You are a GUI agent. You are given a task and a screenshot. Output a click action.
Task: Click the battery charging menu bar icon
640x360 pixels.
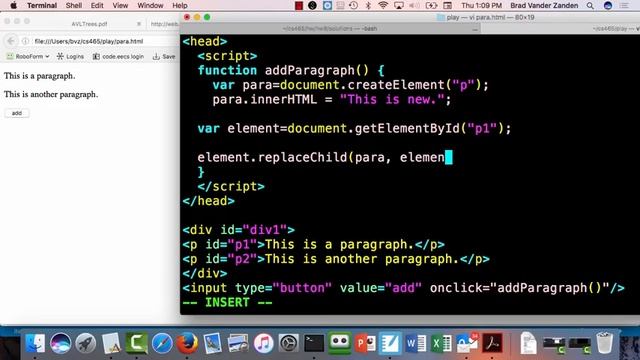tap(431, 5)
